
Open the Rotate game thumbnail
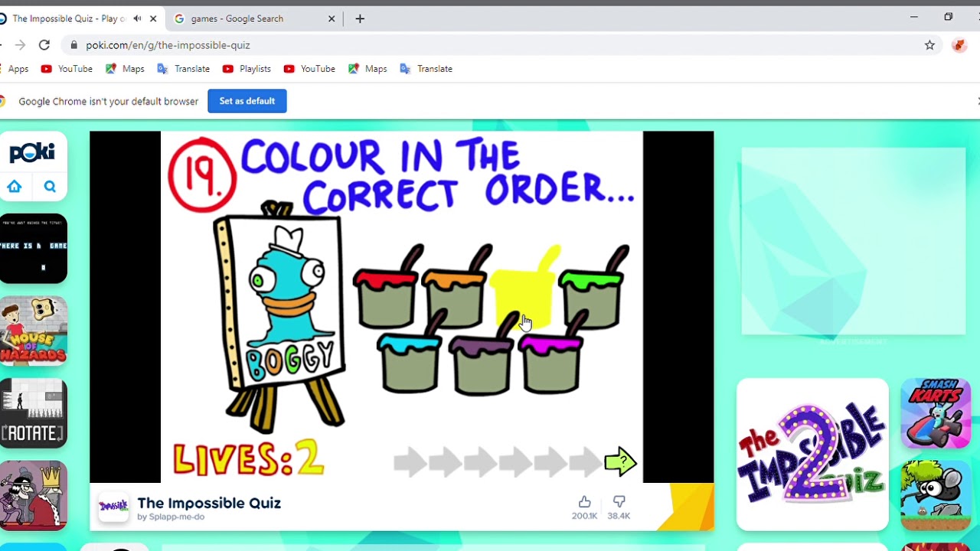[x=34, y=413]
